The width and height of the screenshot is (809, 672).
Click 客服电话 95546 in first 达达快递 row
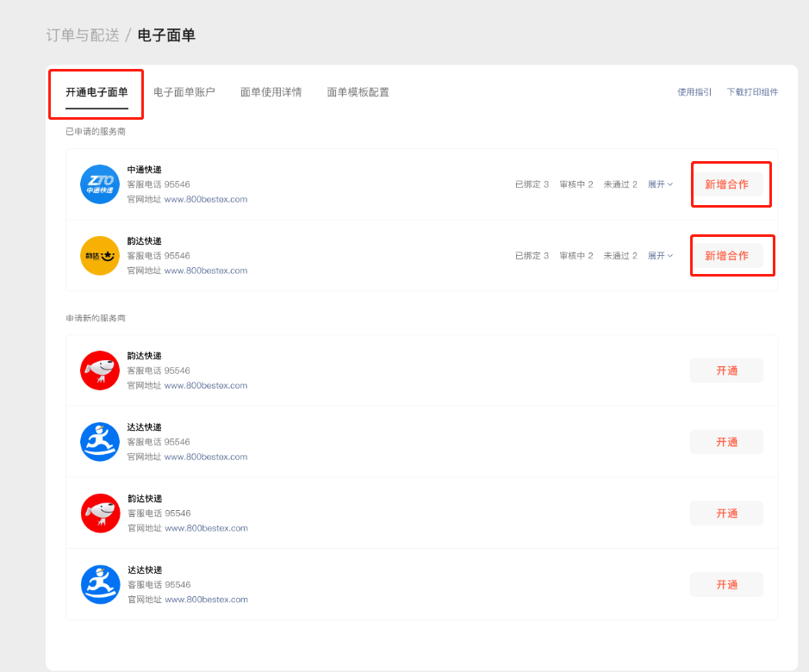[x=159, y=442]
